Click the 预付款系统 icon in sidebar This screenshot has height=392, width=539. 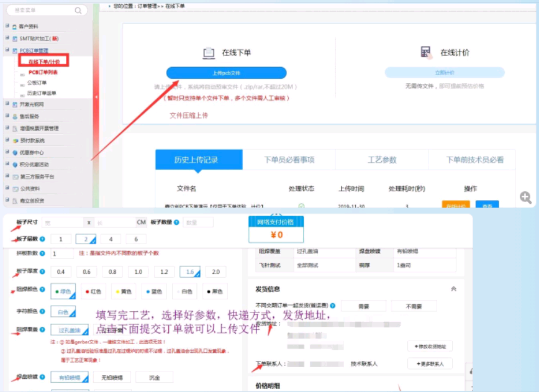point(15,140)
